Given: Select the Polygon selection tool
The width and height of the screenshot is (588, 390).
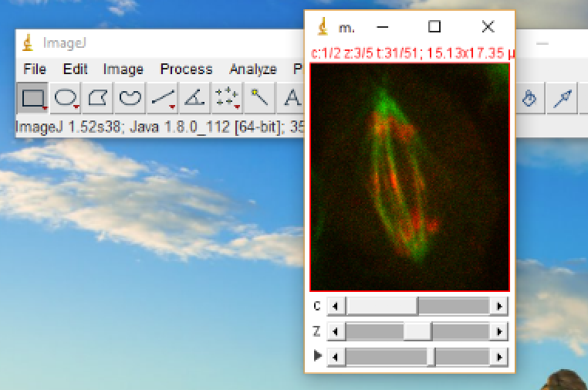Looking at the screenshot, I should [x=97, y=98].
